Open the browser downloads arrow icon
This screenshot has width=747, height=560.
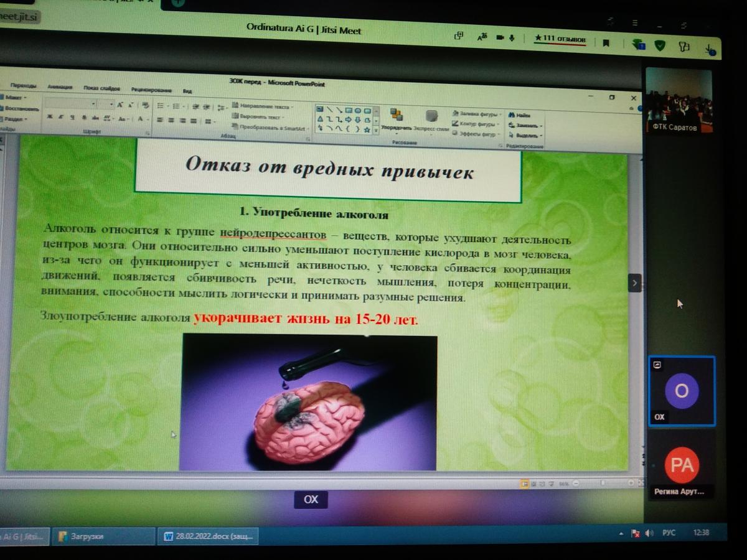point(709,49)
